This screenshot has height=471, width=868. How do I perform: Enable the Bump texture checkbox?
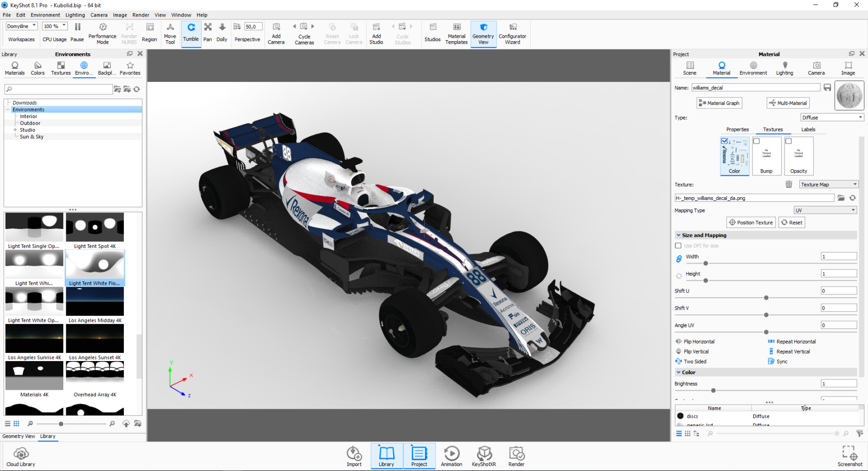(757, 141)
